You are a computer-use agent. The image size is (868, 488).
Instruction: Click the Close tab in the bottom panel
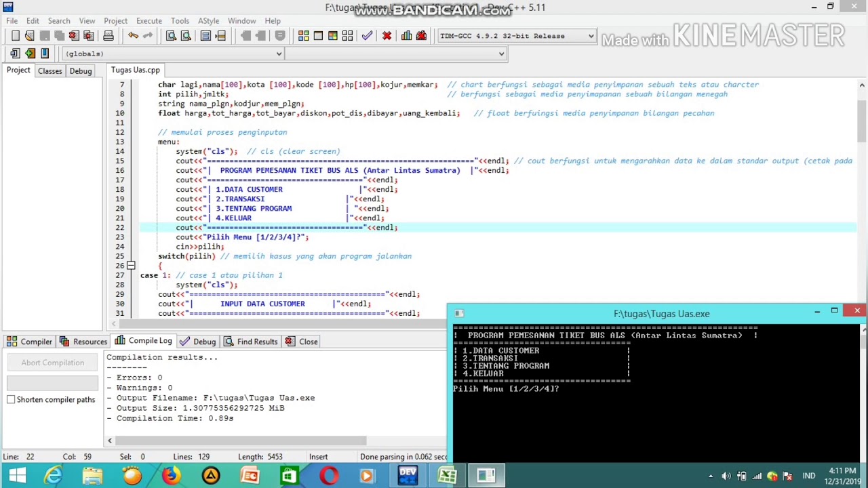(302, 342)
